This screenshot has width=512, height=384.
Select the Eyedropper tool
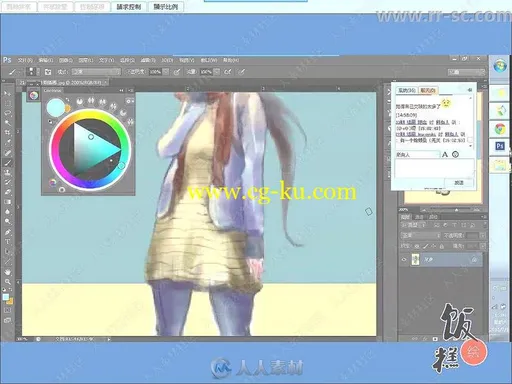click(x=7, y=142)
